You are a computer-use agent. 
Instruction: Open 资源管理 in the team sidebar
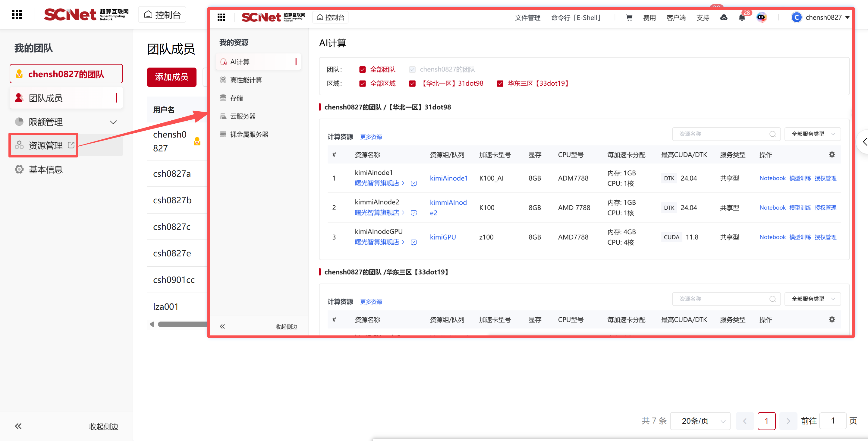coord(45,145)
